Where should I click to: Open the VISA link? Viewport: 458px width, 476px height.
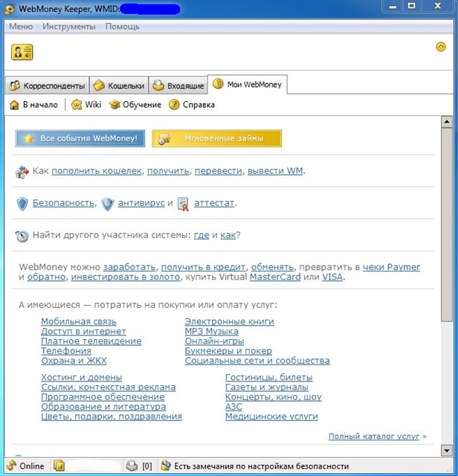click(332, 277)
